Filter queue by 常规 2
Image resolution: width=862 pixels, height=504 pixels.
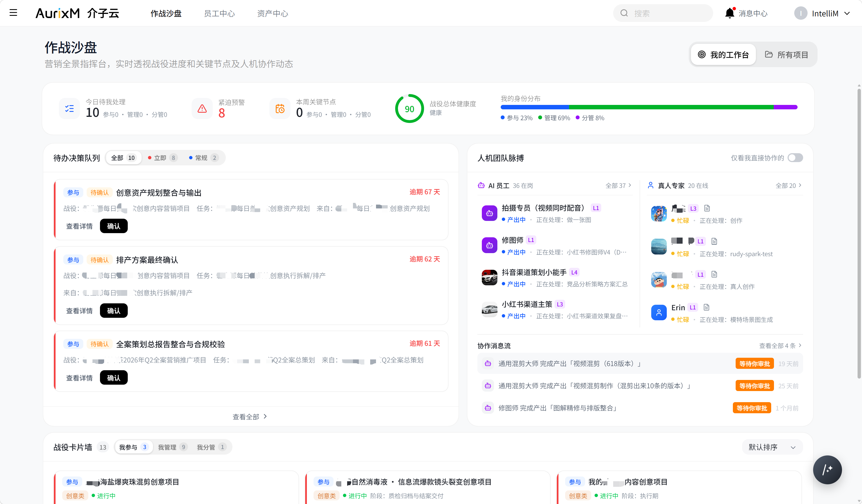pyautogui.click(x=204, y=158)
